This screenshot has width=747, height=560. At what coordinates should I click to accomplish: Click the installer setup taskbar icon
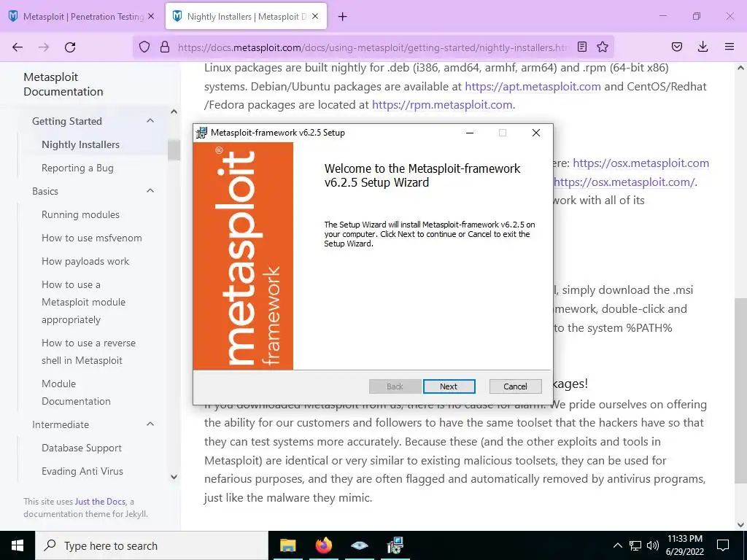click(395, 545)
